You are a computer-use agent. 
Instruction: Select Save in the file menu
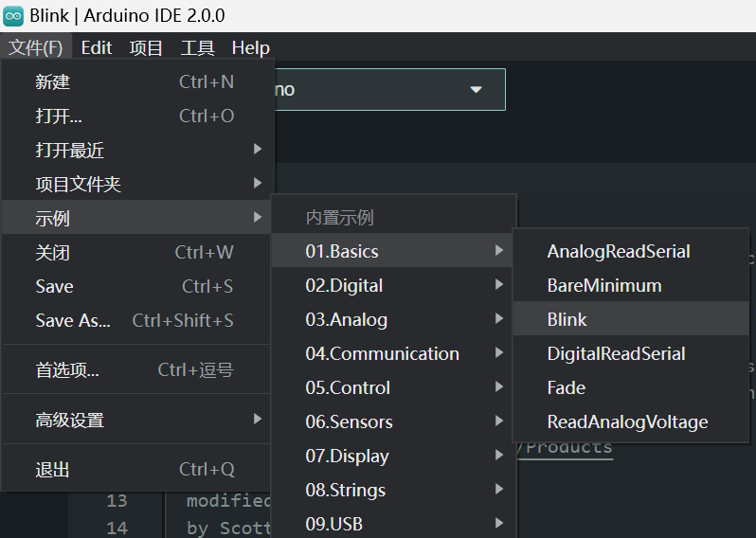(136, 286)
